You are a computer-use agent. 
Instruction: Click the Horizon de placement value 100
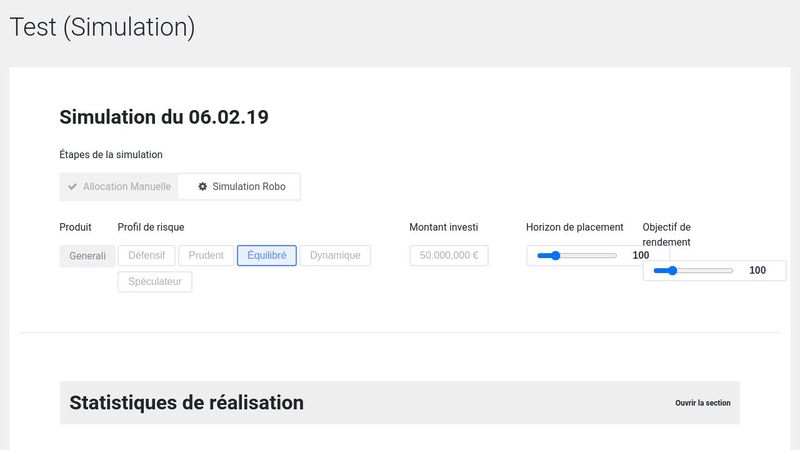pyautogui.click(x=641, y=256)
